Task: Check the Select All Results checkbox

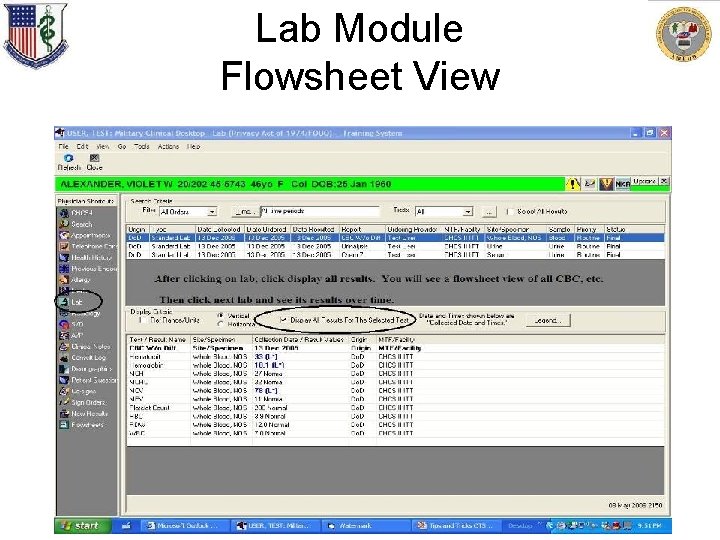Action: (x=510, y=212)
